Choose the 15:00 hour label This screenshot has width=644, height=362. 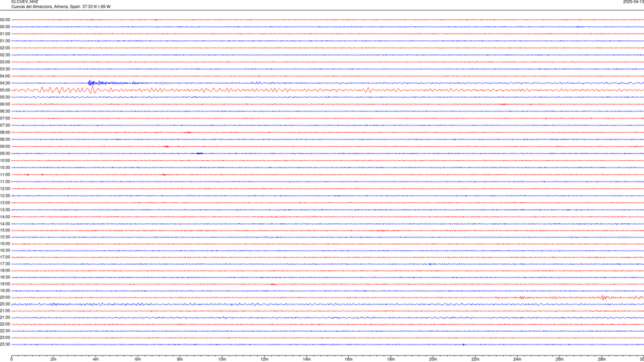5,230
